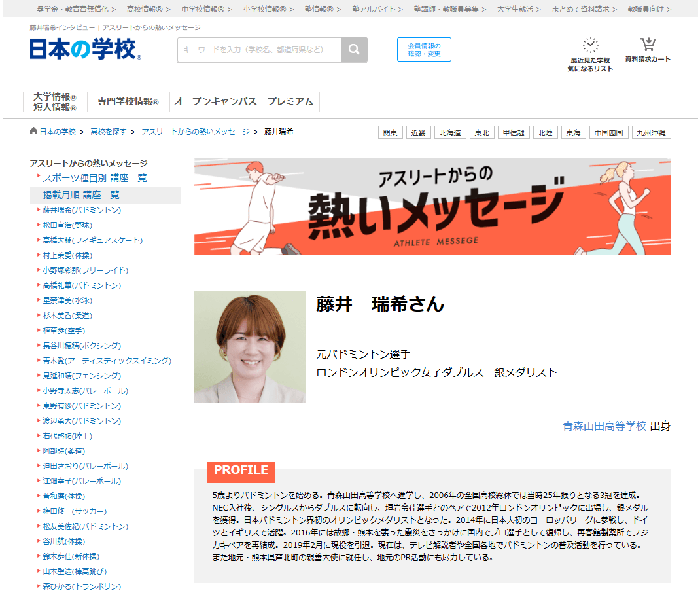Click the search magnifier icon

354,49
